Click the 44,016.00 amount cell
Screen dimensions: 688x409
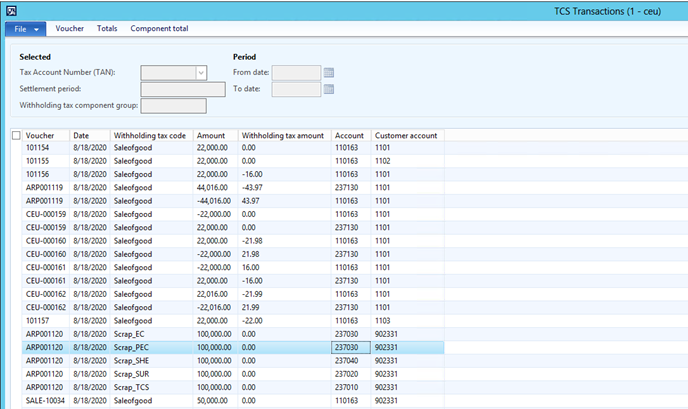(x=215, y=188)
